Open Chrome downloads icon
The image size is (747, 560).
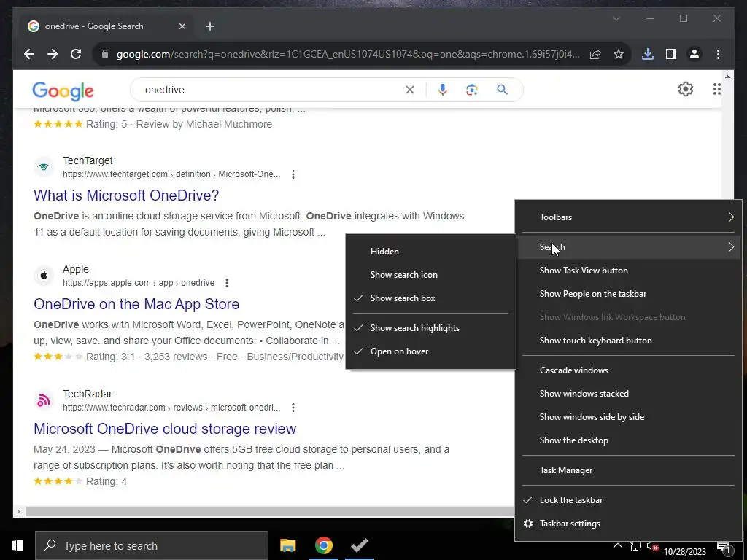pyautogui.click(x=648, y=54)
